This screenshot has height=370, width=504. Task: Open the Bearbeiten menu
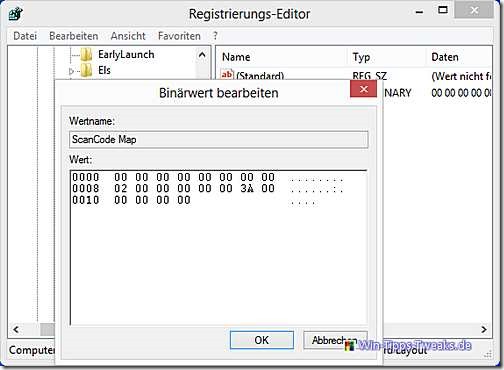74,36
